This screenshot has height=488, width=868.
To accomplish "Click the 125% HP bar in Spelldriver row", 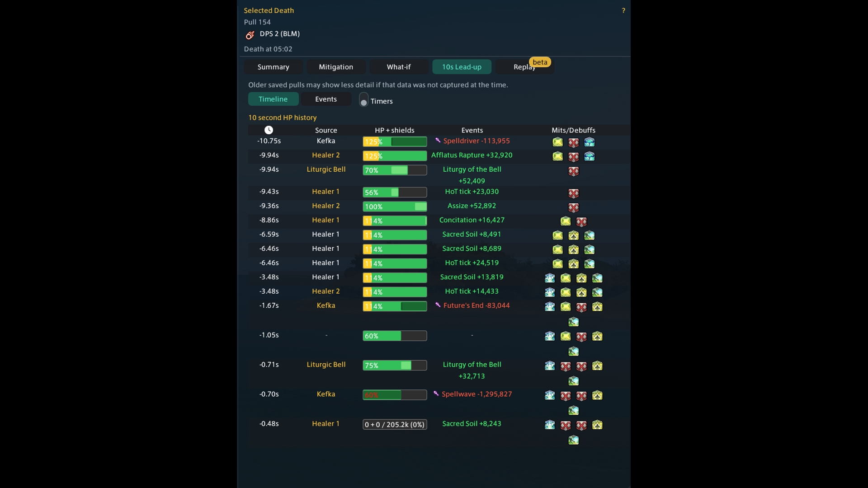I will click(395, 142).
